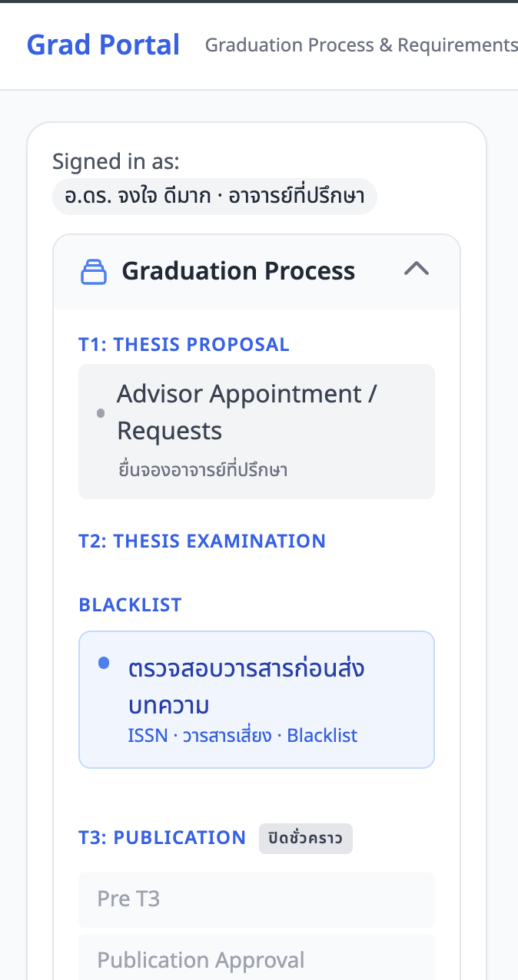This screenshot has height=980, width=518.
Task: Open the ISSN link
Action: (x=141, y=735)
